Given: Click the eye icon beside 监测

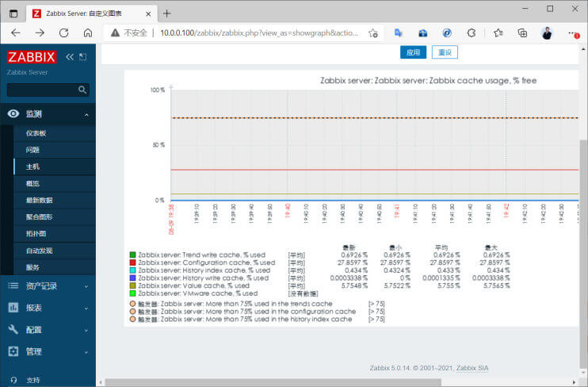Looking at the screenshot, I should click(x=13, y=113).
